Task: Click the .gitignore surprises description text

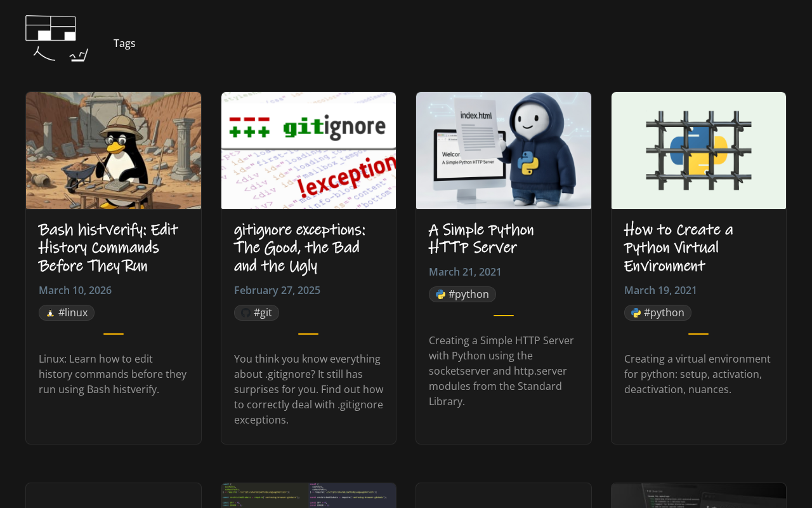Action: pyautogui.click(x=309, y=389)
